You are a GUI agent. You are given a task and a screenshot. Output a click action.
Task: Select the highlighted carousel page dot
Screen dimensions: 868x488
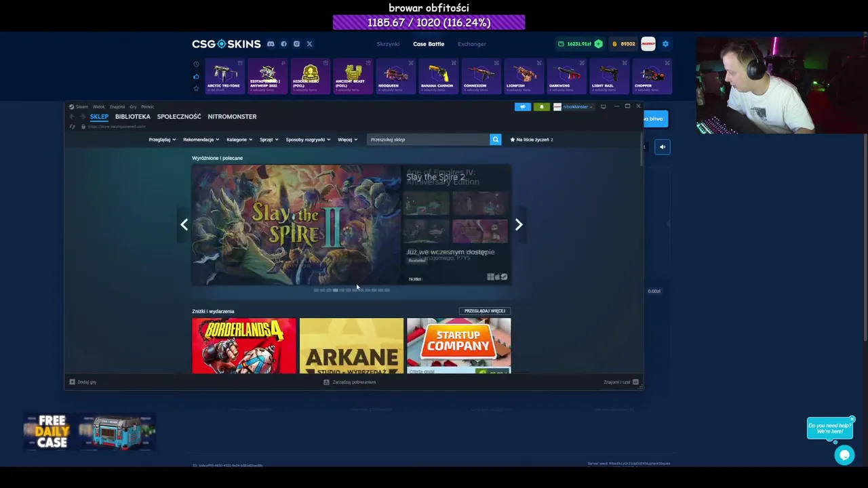(x=335, y=290)
